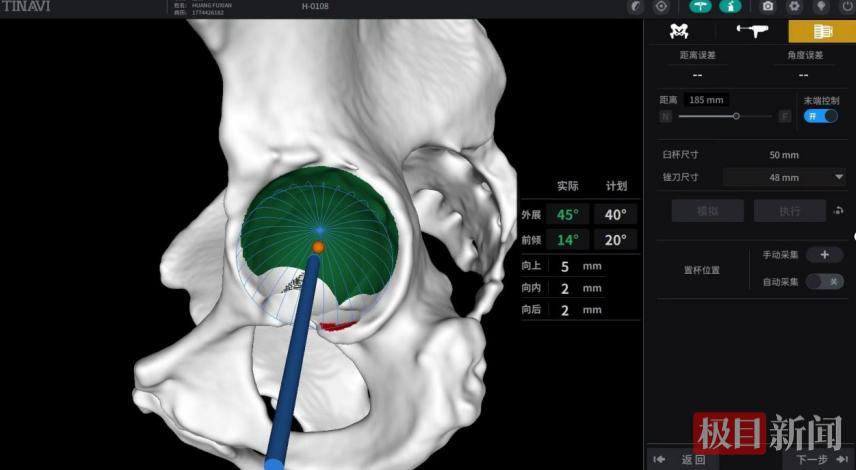Click the power icon in top bar
Screen dimensions: 856x470
point(846,7)
